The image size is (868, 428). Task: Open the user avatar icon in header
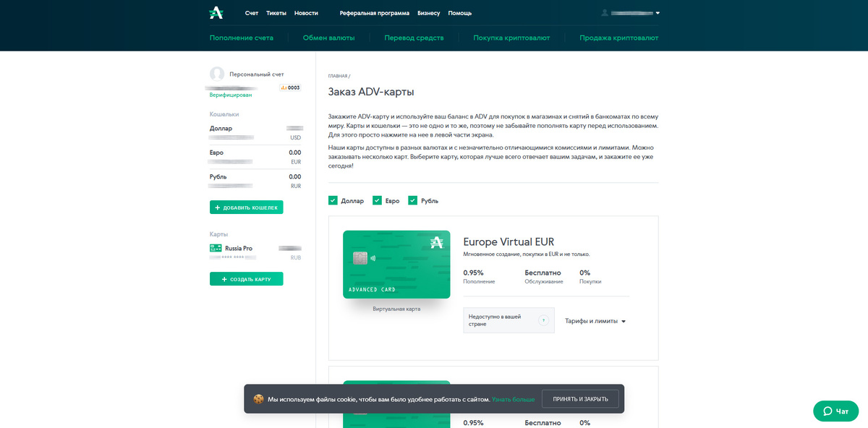[x=605, y=13]
